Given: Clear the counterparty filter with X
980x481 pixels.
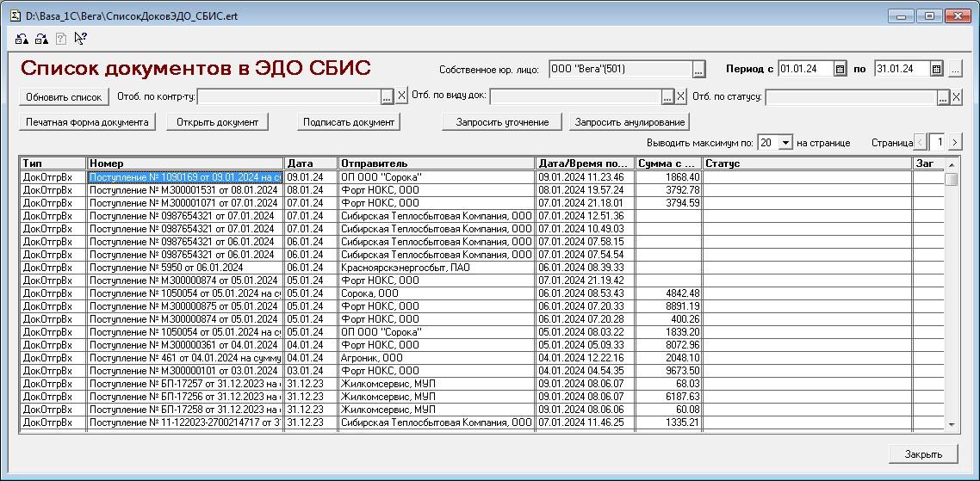Looking at the screenshot, I should click(x=401, y=97).
